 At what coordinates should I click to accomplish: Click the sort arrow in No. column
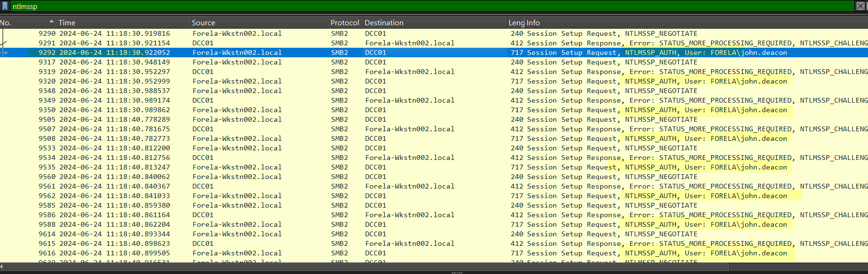click(x=51, y=22)
